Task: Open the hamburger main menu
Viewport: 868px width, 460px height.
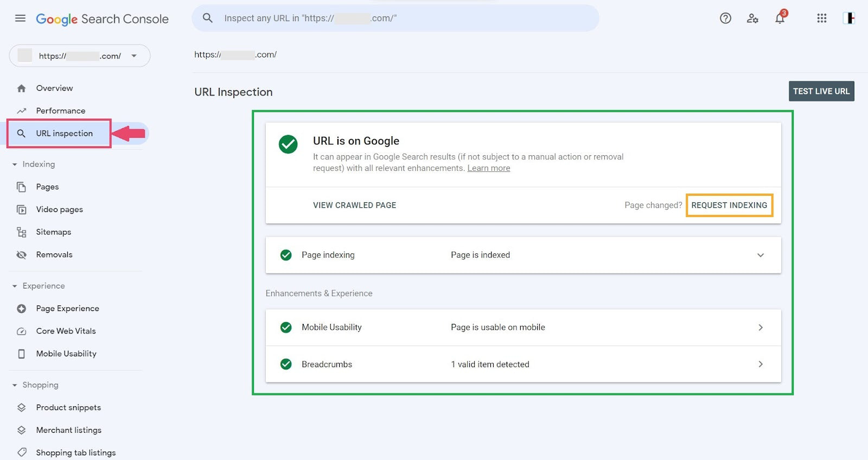Action: tap(20, 18)
